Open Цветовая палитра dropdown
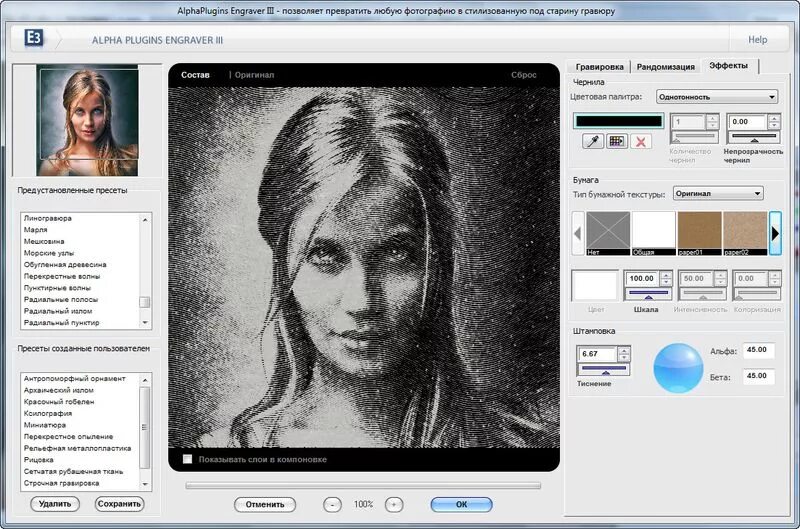Viewport: 800px width, 529px height. click(717, 97)
